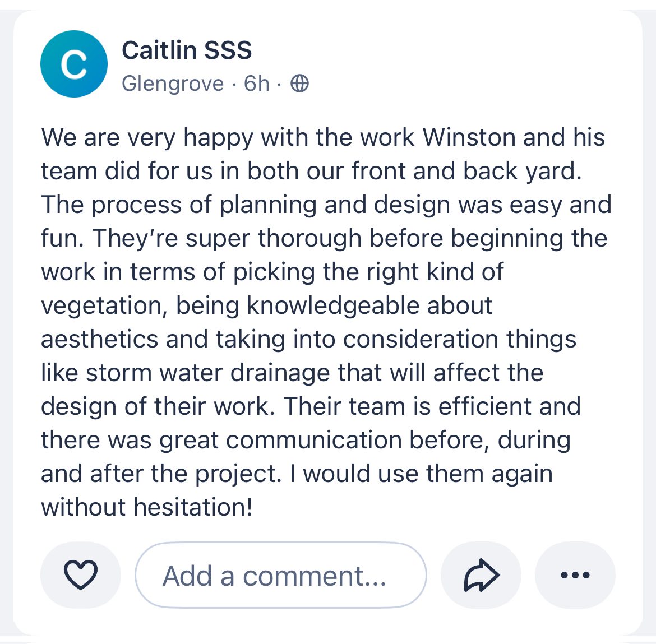Open Caitlin's circular "C" profile avatar
This screenshot has height=644, width=656.
73,64
